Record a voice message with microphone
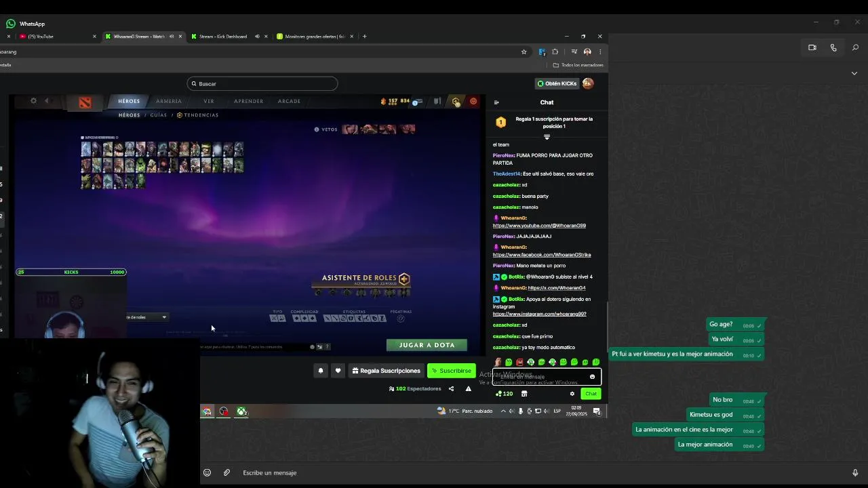The width and height of the screenshot is (868, 488). (855, 472)
